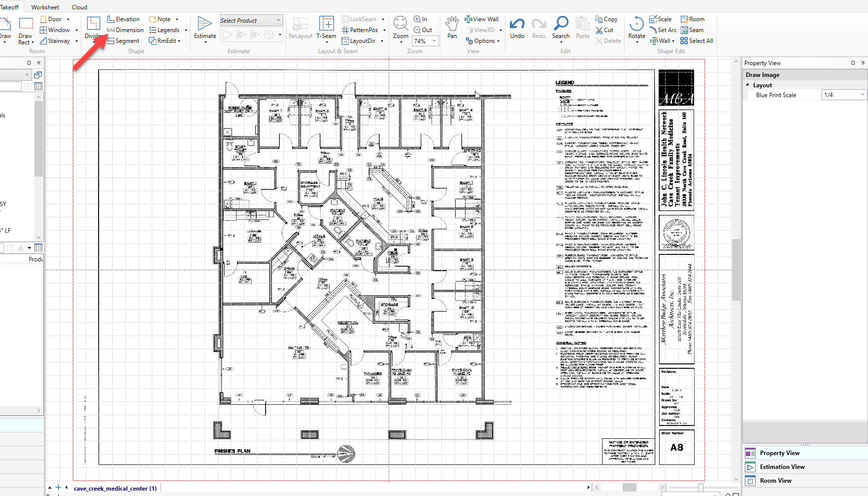The width and height of the screenshot is (868, 496).
Task: Collapse the Layout section in Property View
Action: point(747,85)
